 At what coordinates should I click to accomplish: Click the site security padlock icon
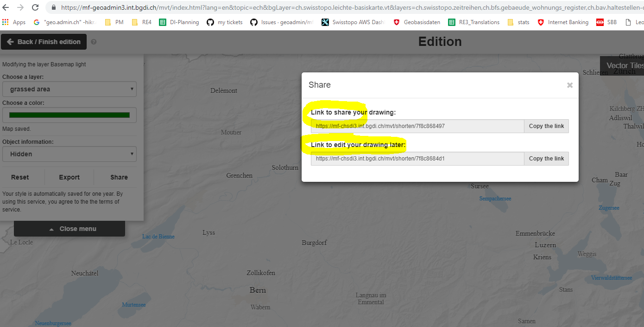(x=55, y=7)
